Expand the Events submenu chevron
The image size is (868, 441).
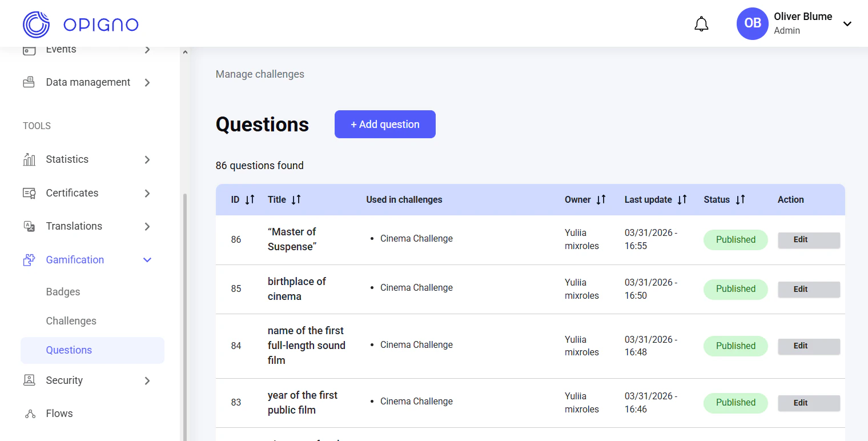[x=147, y=50]
